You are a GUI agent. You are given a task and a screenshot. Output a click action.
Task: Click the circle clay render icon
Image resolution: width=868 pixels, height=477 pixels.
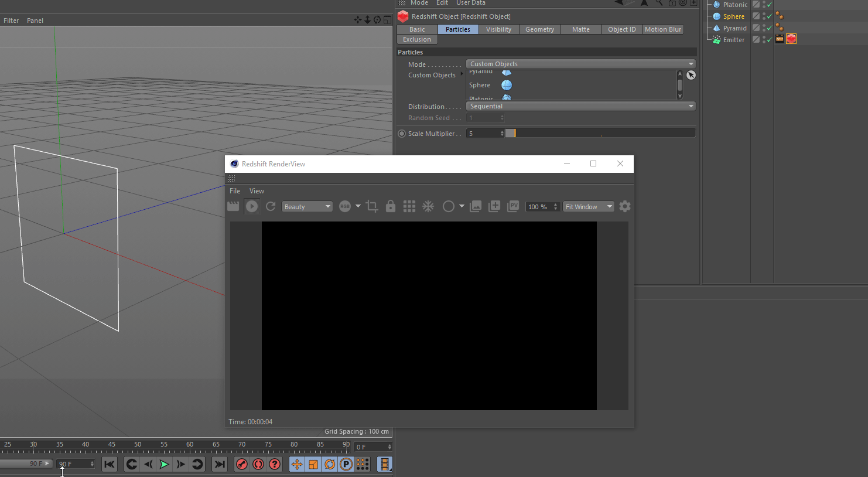tap(449, 206)
